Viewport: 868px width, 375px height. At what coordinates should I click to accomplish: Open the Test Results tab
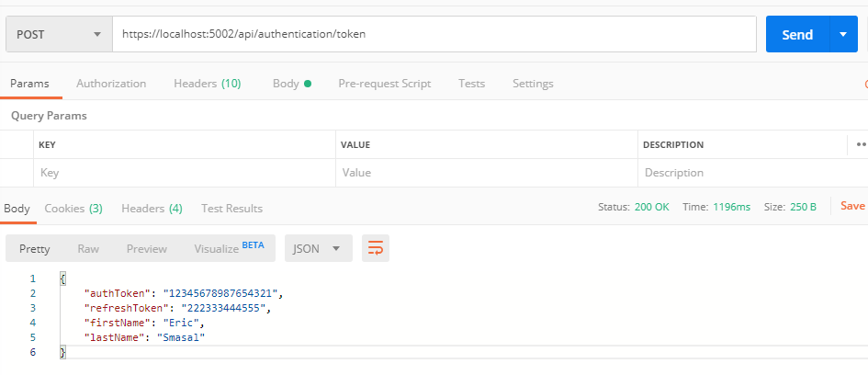click(x=231, y=209)
